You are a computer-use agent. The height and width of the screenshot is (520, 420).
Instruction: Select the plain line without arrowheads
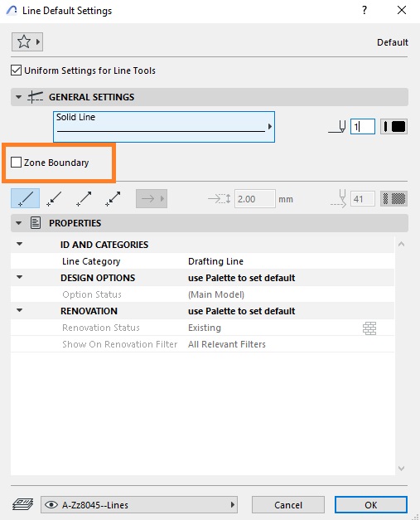click(x=25, y=198)
